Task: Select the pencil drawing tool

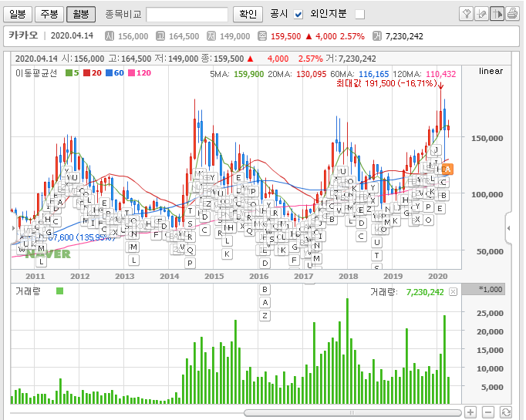Action: pos(481,14)
